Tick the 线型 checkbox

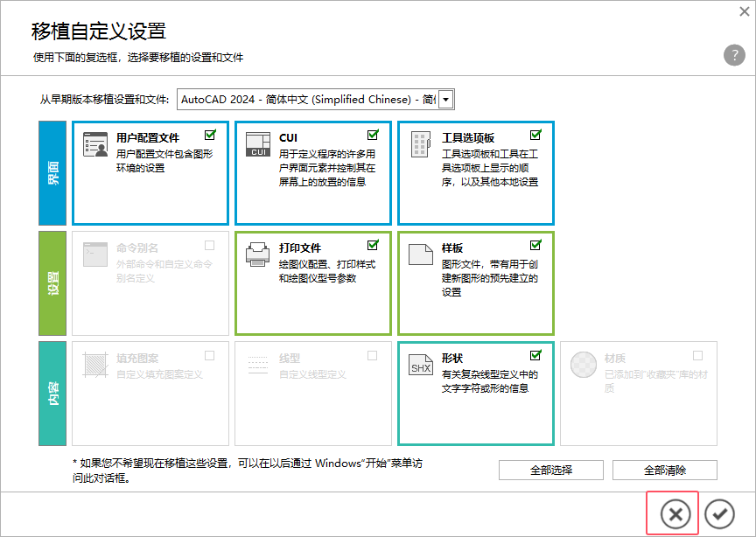point(372,356)
